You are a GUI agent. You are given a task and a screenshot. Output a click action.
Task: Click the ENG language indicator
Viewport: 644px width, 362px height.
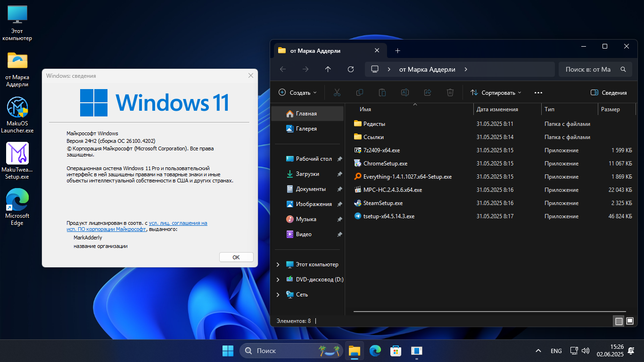click(x=556, y=351)
